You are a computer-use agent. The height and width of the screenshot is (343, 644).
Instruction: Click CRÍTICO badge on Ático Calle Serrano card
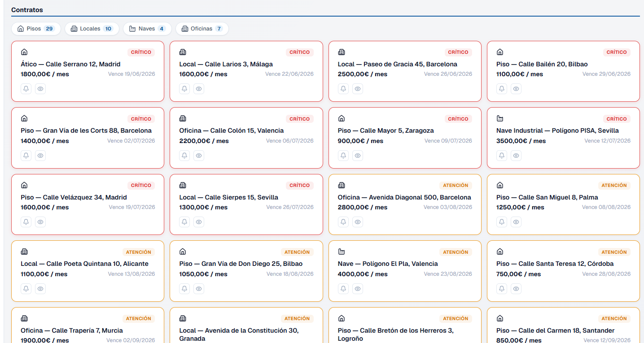(141, 52)
